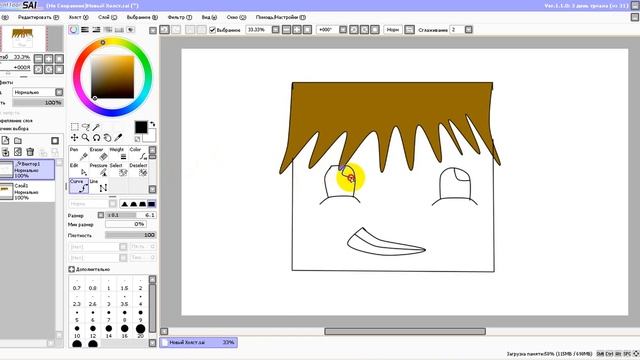
Task: Open the zoom percentage 33.33% dropdown
Action: 276,30
